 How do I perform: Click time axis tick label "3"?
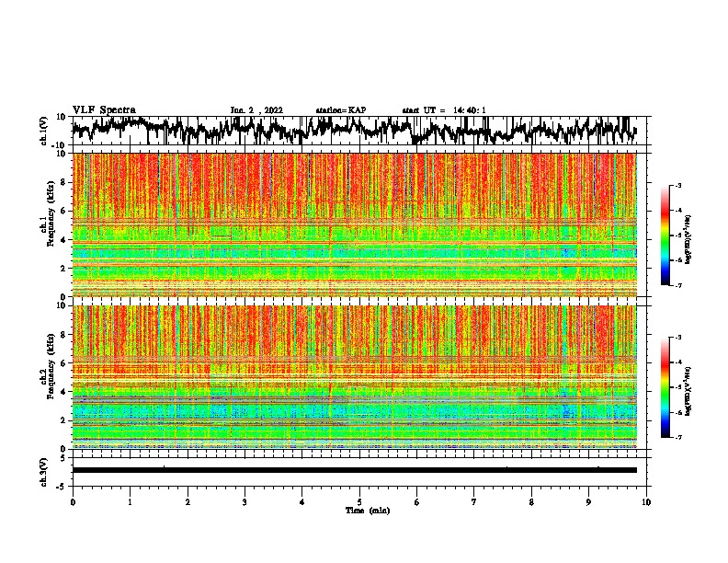245,502
